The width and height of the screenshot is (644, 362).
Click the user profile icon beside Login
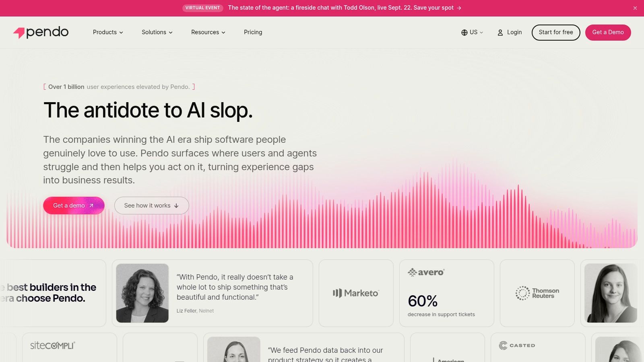[x=500, y=33]
